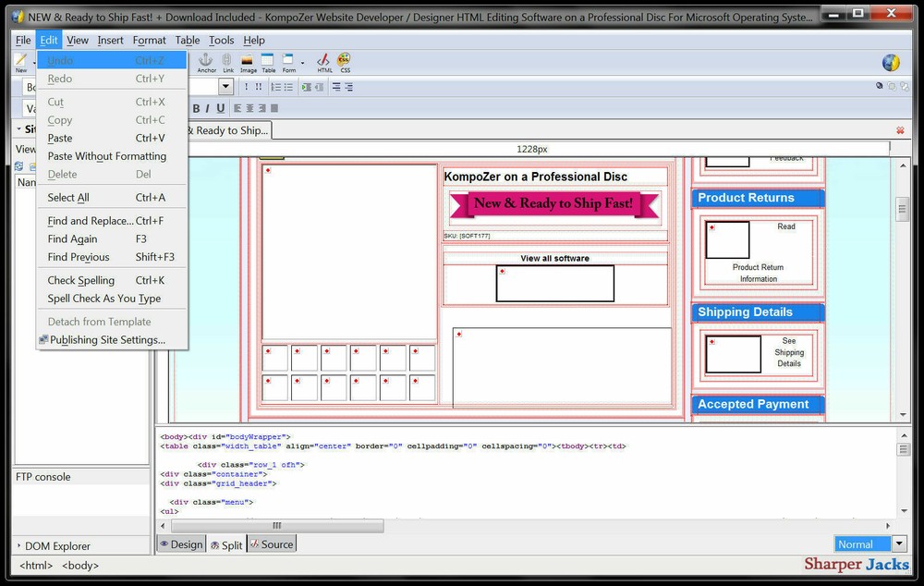Image resolution: width=924 pixels, height=586 pixels.
Task: Open the Link insertion dialog
Action: [226, 60]
